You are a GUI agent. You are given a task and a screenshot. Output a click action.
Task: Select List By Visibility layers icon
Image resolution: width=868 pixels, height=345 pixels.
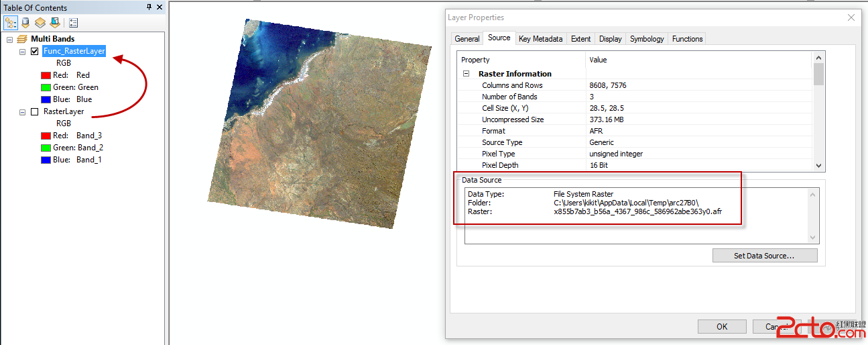[x=40, y=22]
